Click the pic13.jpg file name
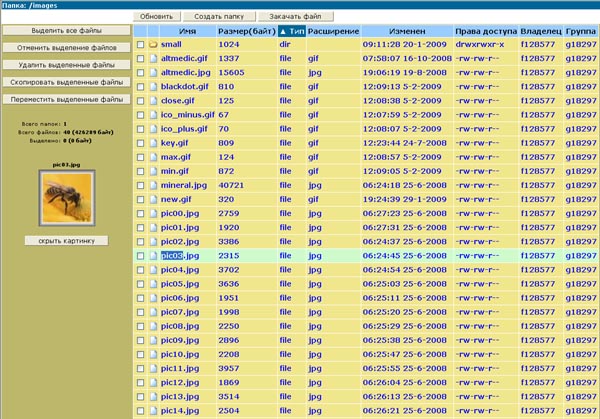 coord(180,397)
